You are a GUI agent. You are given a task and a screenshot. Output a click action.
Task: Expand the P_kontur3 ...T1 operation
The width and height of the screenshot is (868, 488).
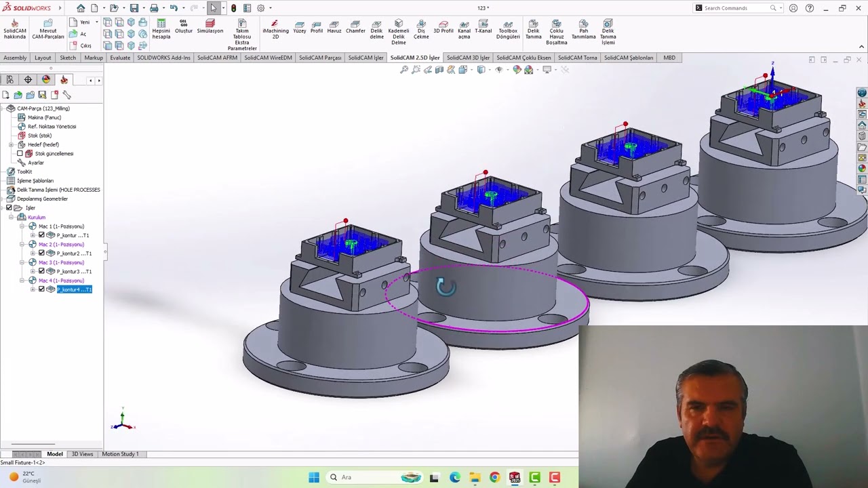tap(33, 271)
